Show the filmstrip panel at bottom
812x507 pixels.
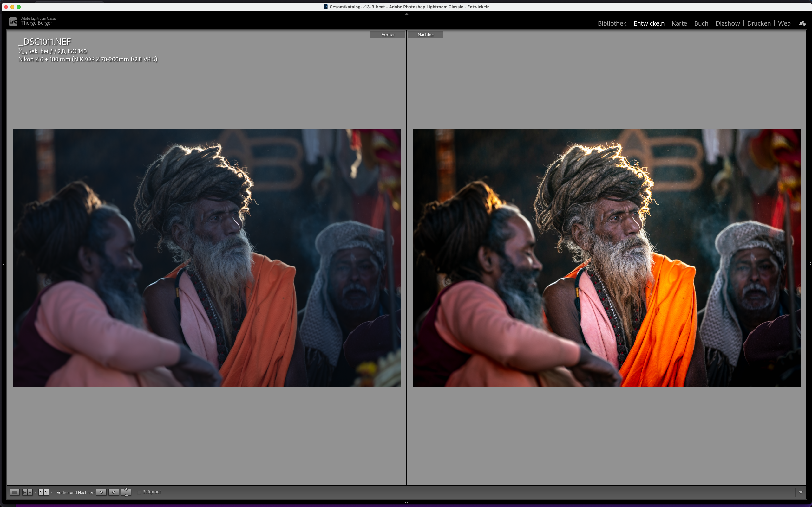pos(407,502)
